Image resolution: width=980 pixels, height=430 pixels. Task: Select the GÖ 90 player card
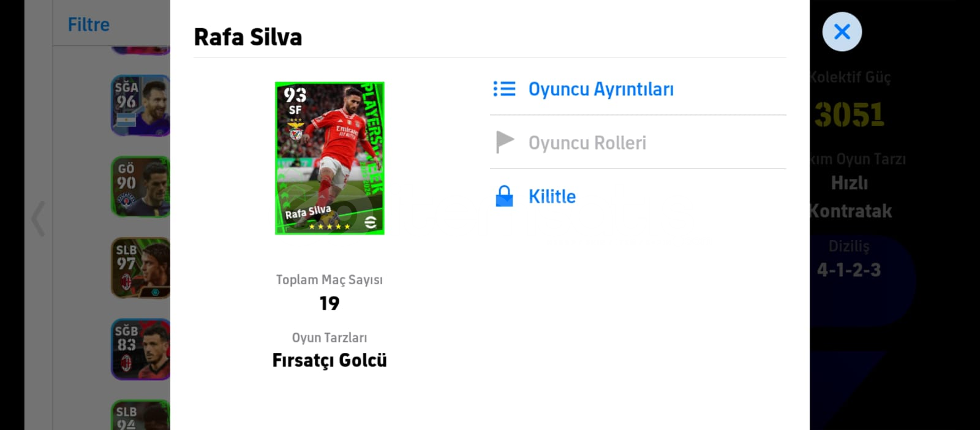click(x=140, y=186)
